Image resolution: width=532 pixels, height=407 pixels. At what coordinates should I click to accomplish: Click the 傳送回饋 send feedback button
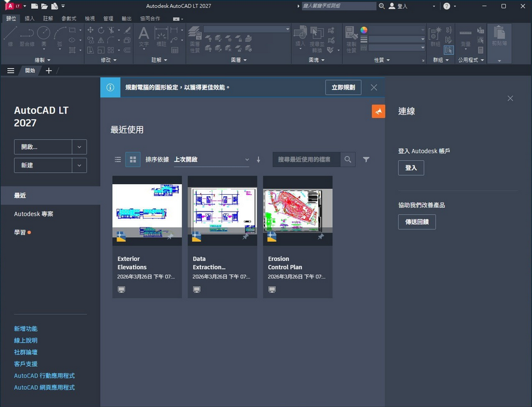pos(417,222)
